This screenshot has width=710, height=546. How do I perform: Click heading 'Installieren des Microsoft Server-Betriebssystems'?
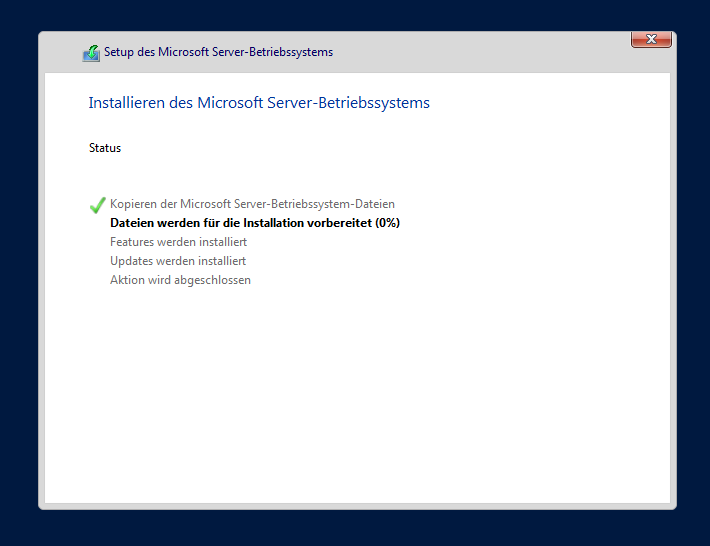259,103
